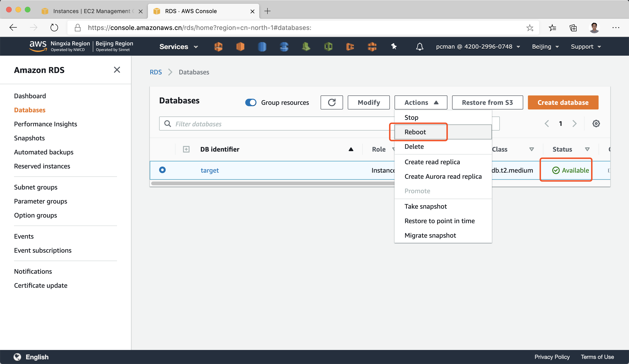Click the notifications bell icon
This screenshot has width=629, height=364.
pyautogui.click(x=419, y=47)
